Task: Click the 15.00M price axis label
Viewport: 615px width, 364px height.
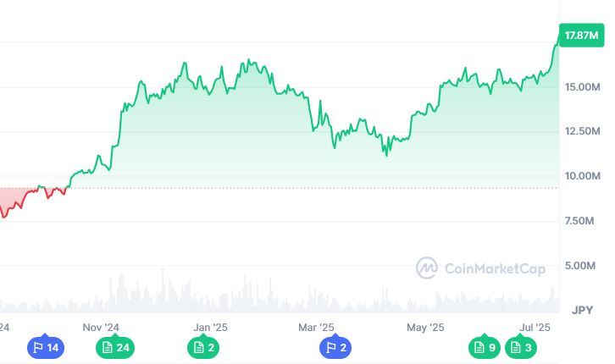Action: point(583,87)
